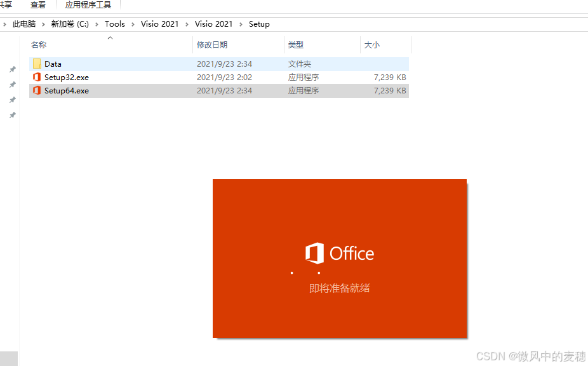This screenshot has height=366, width=588.
Task: Click the 即将准备就绪 status text
Action: (339, 288)
